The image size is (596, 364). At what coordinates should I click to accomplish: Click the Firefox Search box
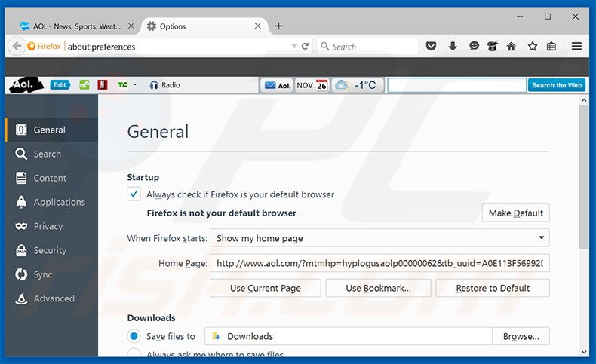tap(367, 46)
